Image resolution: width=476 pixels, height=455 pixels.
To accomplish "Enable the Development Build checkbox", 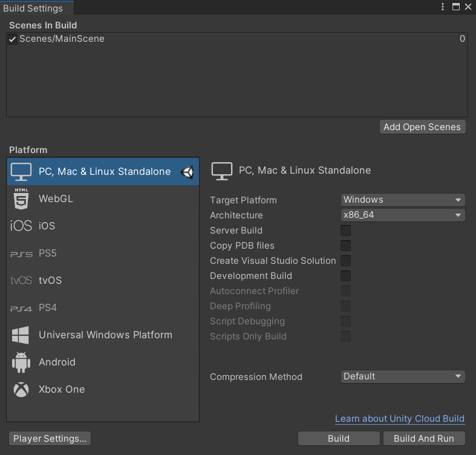I will pos(345,276).
